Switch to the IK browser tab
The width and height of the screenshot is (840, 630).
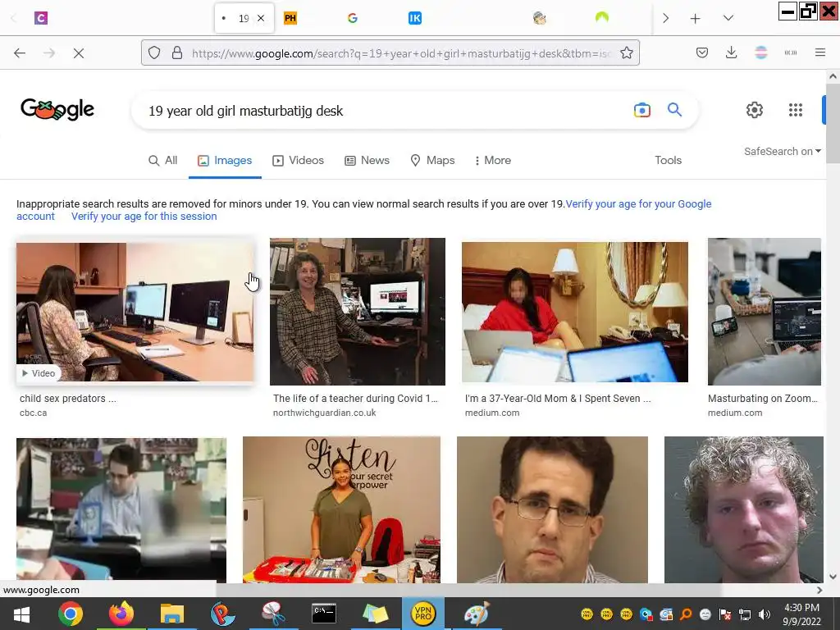[414, 18]
